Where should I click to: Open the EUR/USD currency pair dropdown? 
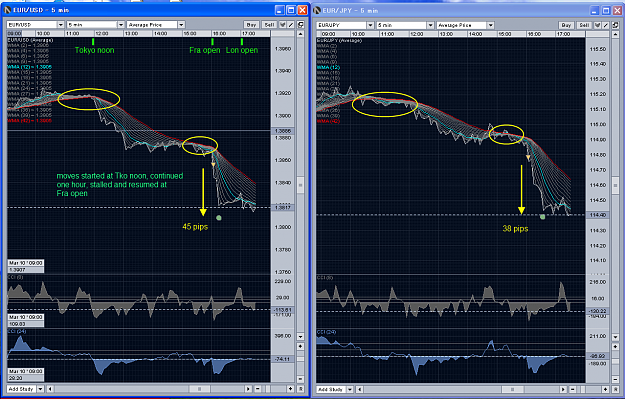click(x=35, y=25)
